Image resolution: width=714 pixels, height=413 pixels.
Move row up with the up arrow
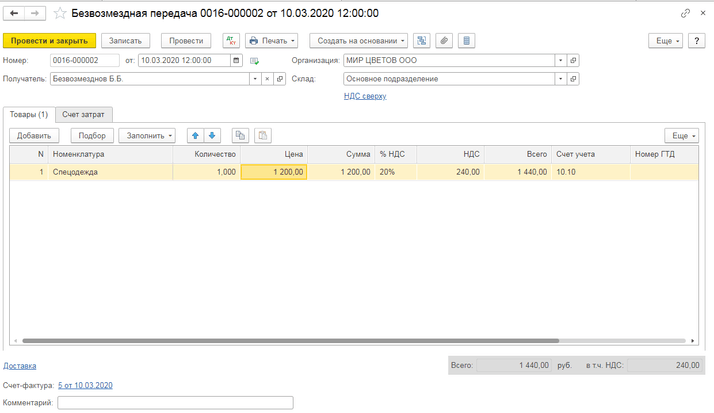196,135
